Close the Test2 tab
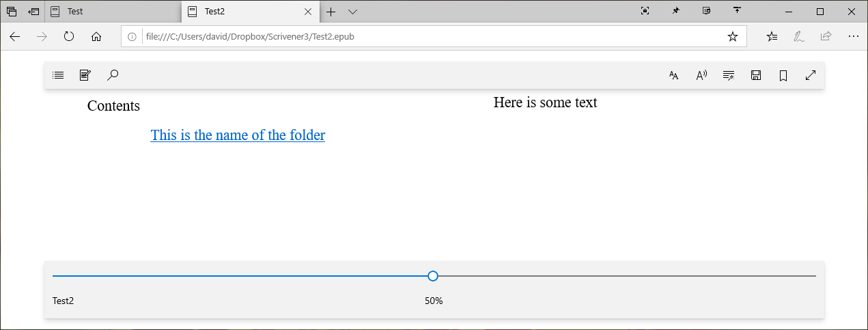Screen dimensions: 868x330 pyautogui.click(x=308, y=12)
